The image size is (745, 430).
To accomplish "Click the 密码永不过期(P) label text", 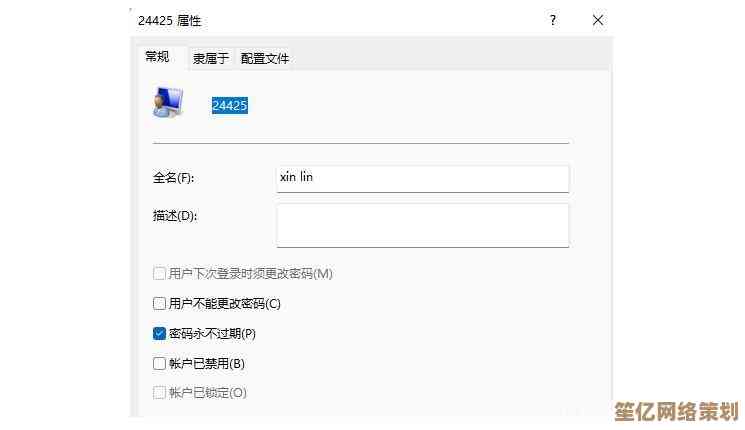I will coord(212,333).
